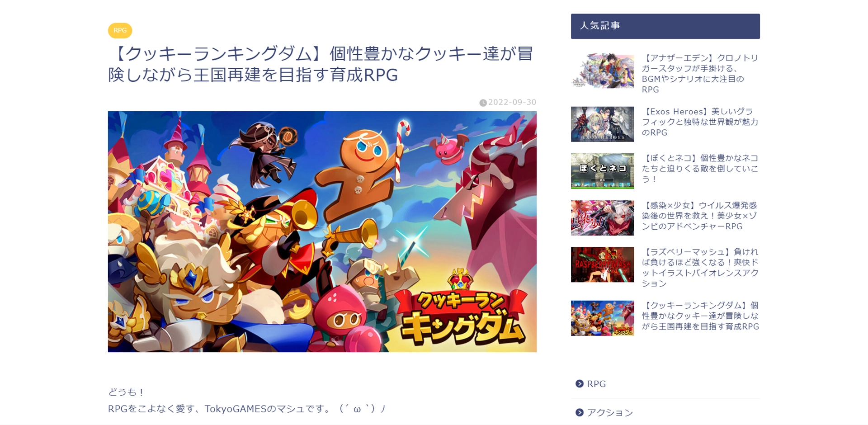The height and width of the screenshot is (425, 868).
Task: Open the 感染×少女 article link
Action: coord(700,216)
